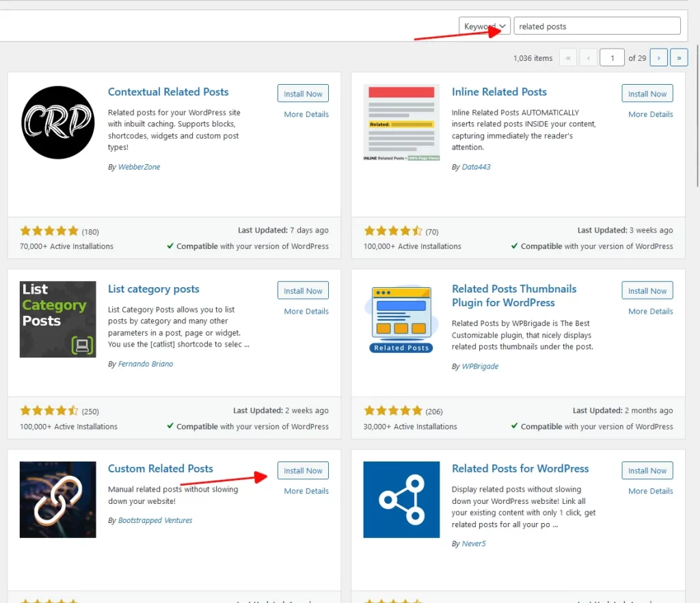Visit author Data443's page
The width and height of the screenshot is (700, 603).
click(476, 167)
